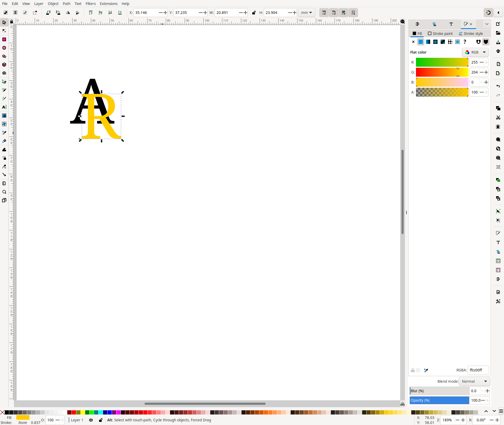Image resolution: width=504 pixels, height=425 pixels.
Task: Activate the Ellipse/Circle tool
Action: 4,48
